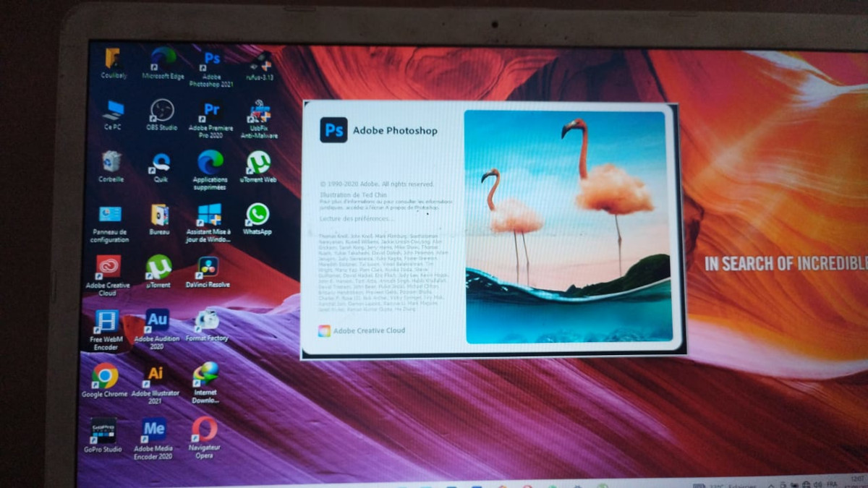
Task: Open the Navigateur Opera shortcut
Action: click(x=204, y=430)
